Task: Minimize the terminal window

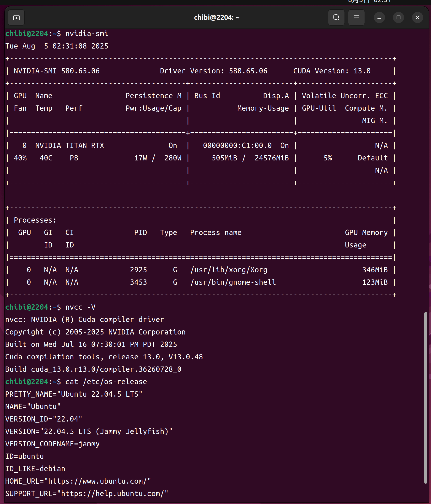Action: pyautogui.click(x=379, y=18)
